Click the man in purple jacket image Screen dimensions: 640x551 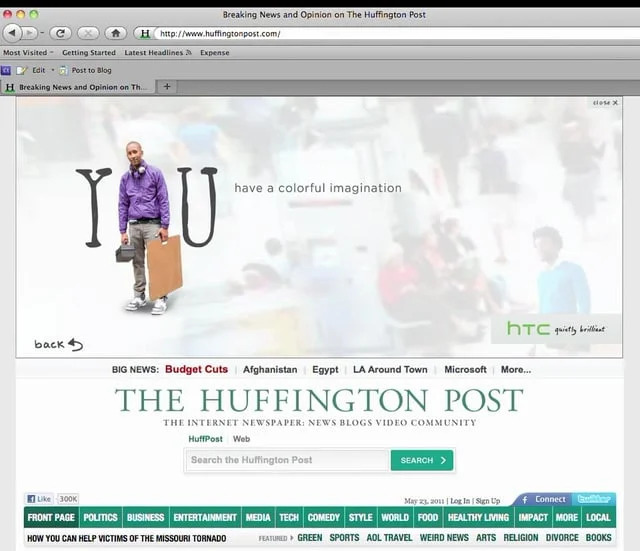pyautogui.click(x=149, y=229)
